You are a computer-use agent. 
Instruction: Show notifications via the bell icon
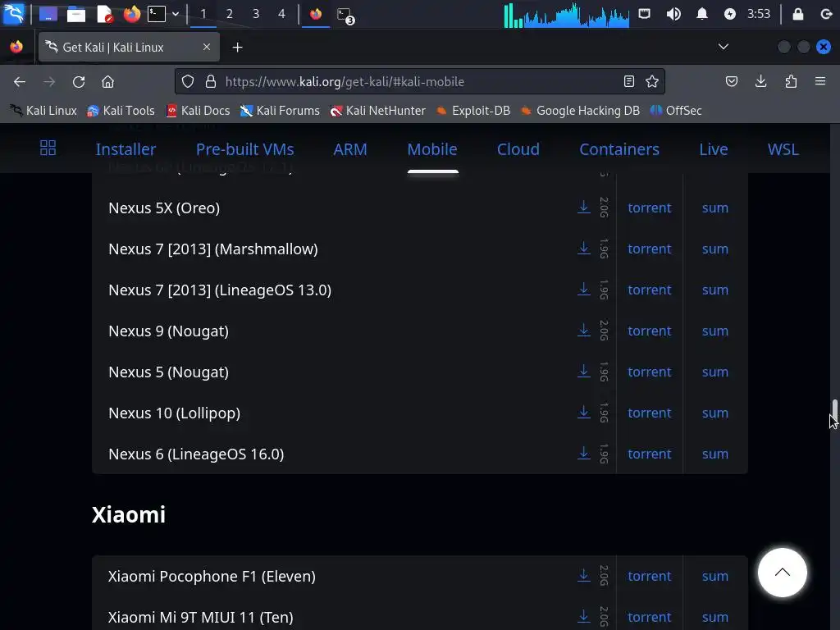702,14
